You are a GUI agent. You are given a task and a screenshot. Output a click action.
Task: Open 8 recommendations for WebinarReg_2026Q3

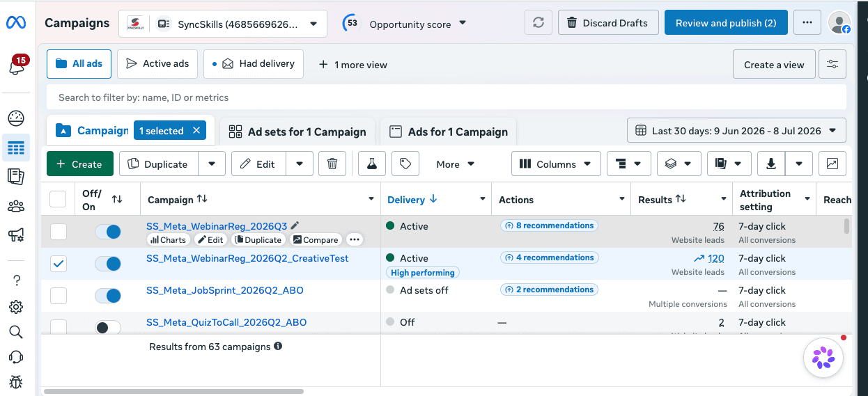pos(549,225)
